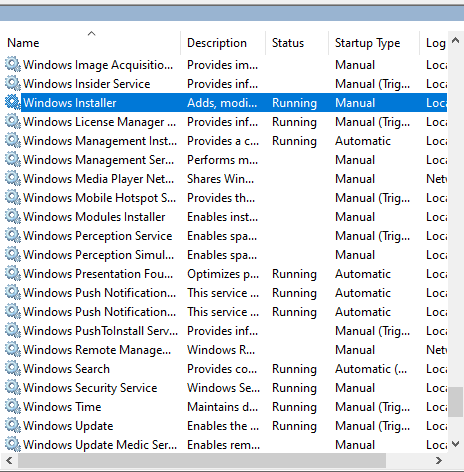Select Windows Update Medic Ser... name

pos(100,445)
